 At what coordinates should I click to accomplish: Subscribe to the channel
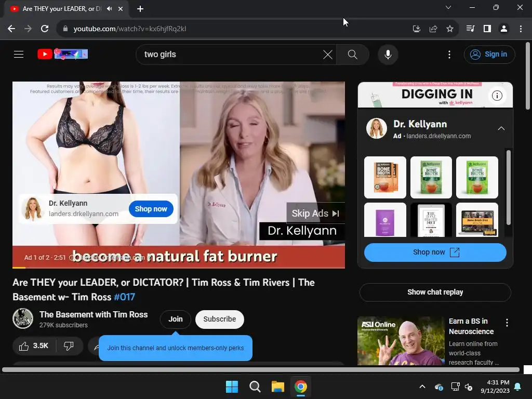point(220,320)
